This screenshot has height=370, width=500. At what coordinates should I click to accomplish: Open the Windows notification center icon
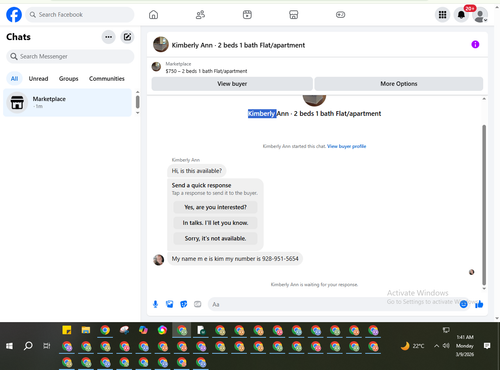[x=487, y=346]
